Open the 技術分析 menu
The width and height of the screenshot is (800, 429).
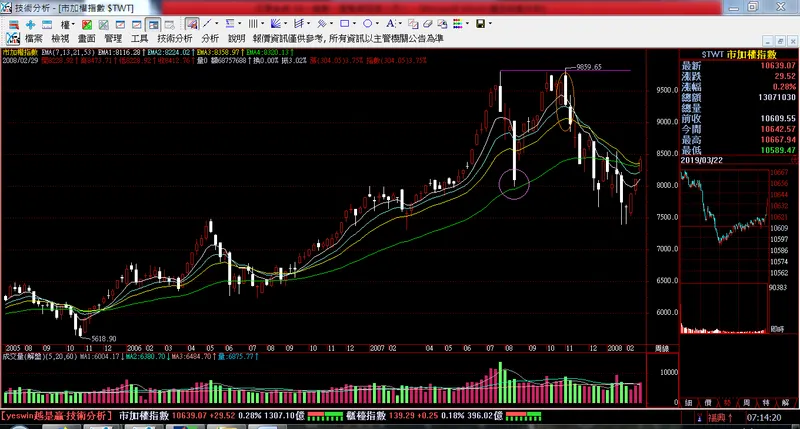pyautogui.click(x=175, y=38)
